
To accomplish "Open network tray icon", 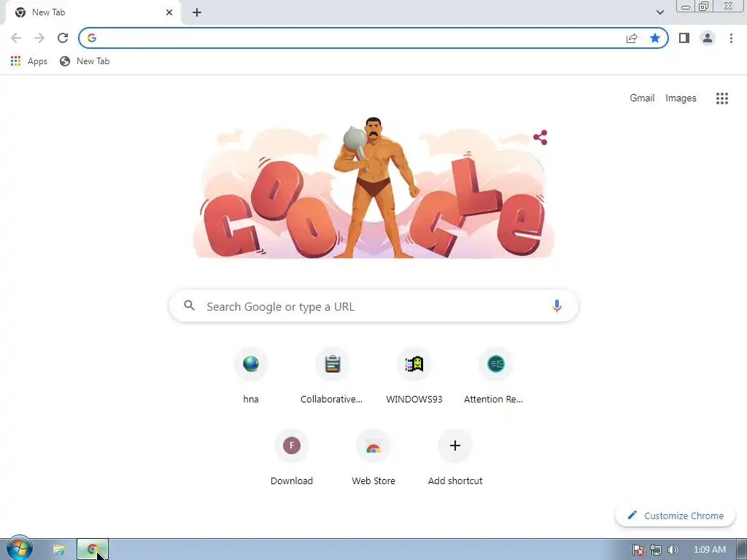I will [656, 550].
